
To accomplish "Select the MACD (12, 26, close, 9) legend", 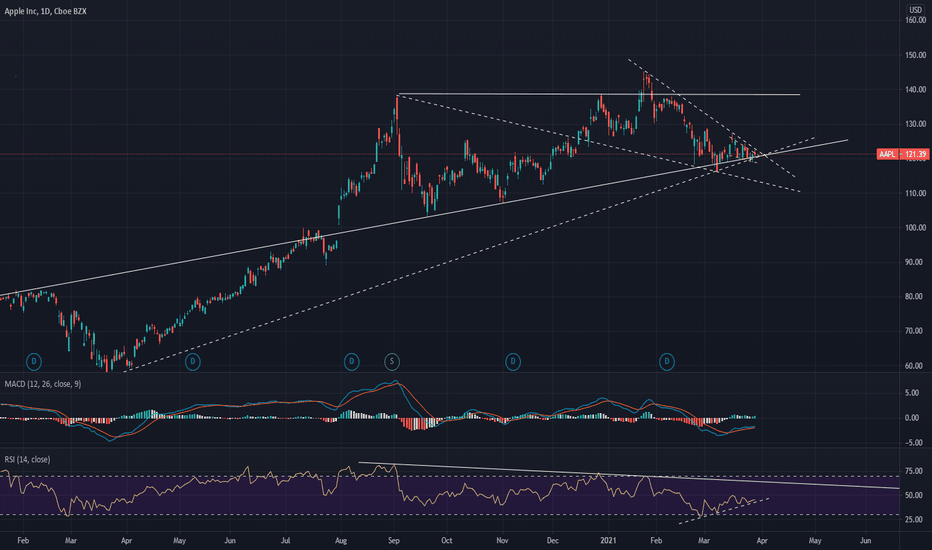I will 43,384.
